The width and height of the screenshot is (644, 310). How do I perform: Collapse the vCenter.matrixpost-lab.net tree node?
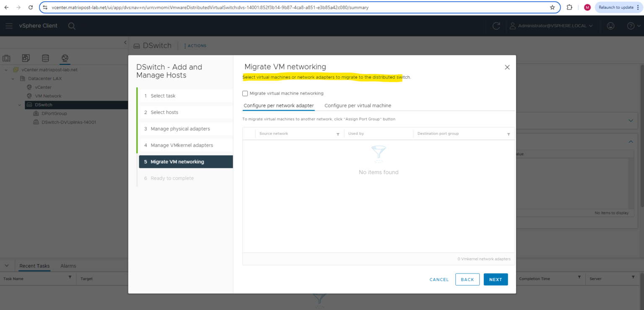pos(6,70)
